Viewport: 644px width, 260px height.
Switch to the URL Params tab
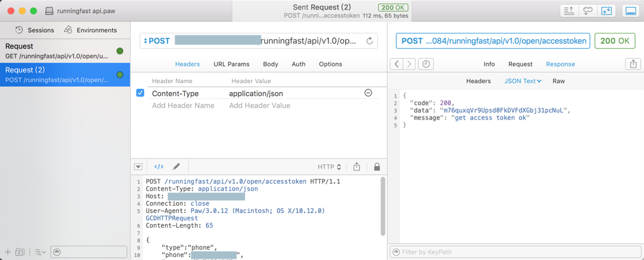pyautogui.click(x=231, y=64)
